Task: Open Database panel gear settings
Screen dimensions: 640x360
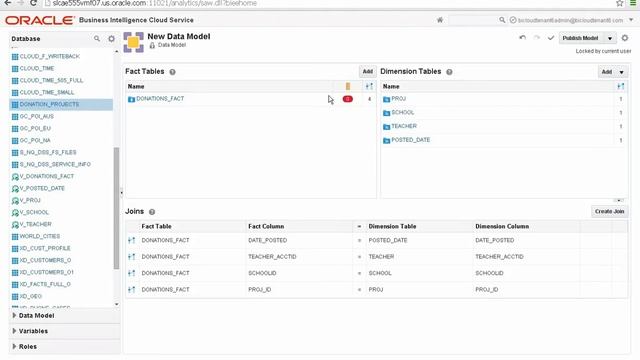Action: tap(111, 38)
